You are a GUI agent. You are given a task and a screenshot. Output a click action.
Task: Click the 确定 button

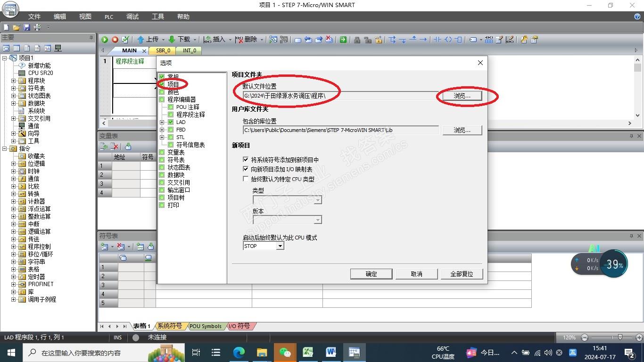(x=372, y=274)
